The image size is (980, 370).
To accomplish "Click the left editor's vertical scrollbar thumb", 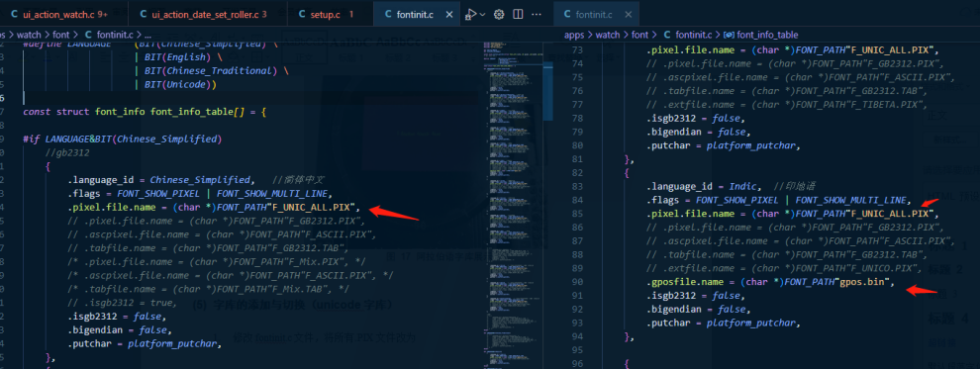I will (x=548, y=82).
